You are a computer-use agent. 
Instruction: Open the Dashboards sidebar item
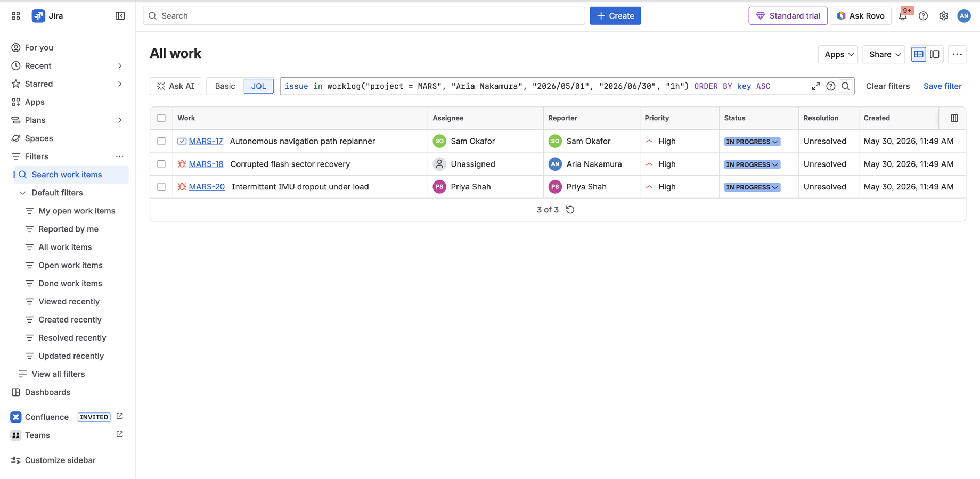(x=47, y=392)
